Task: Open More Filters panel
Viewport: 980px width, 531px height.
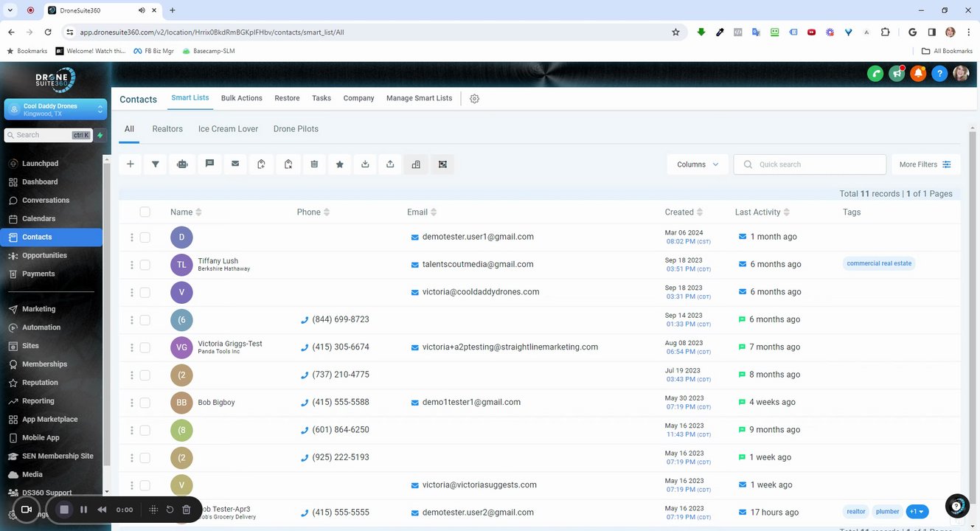Action: (x=925, y=164)
